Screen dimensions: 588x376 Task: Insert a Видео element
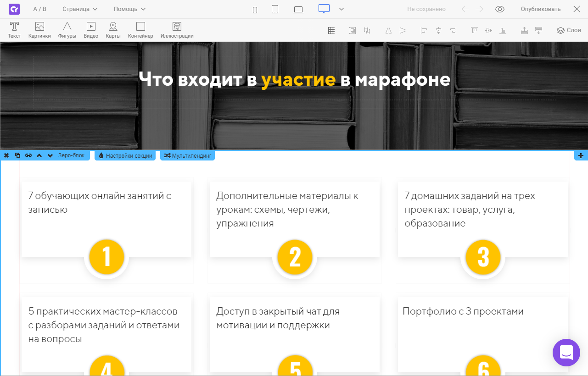(x=91, y=30)
